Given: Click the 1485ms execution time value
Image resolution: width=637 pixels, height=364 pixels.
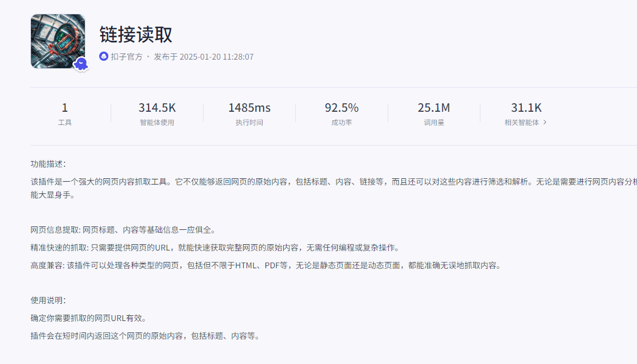Looking at the screenshot, I should click(249, 108).
